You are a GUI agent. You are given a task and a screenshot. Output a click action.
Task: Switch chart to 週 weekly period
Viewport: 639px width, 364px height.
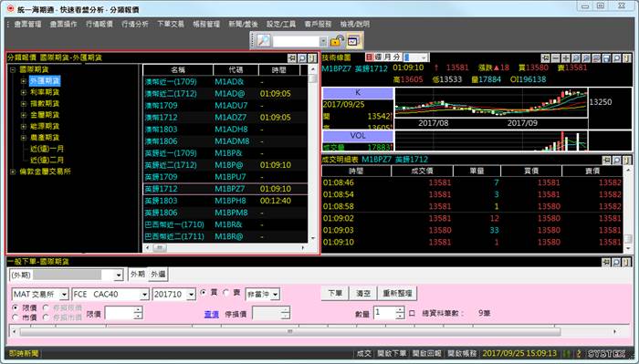click(x=378, y=57)
